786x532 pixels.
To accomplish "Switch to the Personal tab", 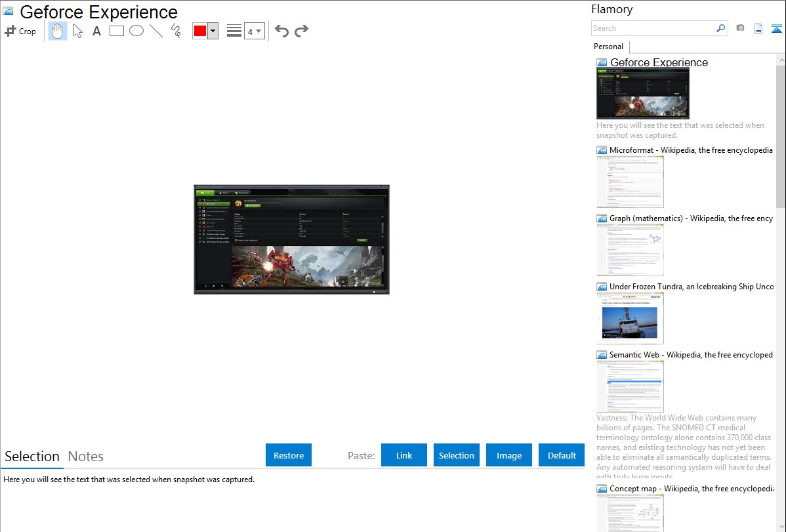I will [608, 47].
